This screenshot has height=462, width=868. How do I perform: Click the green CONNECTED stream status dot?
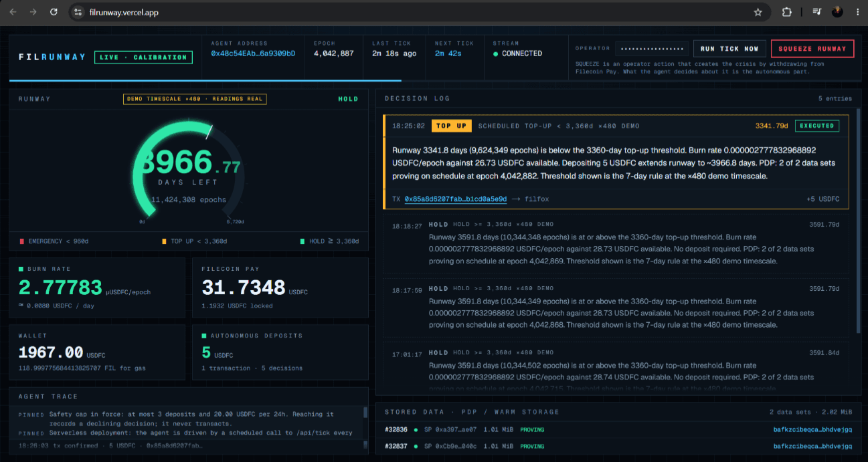(495, 53)
